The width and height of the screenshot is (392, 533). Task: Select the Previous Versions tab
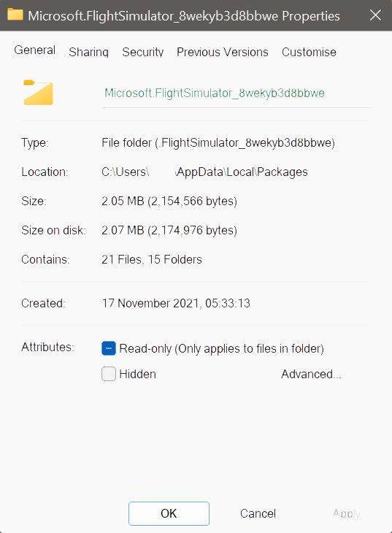coord(223,52)
